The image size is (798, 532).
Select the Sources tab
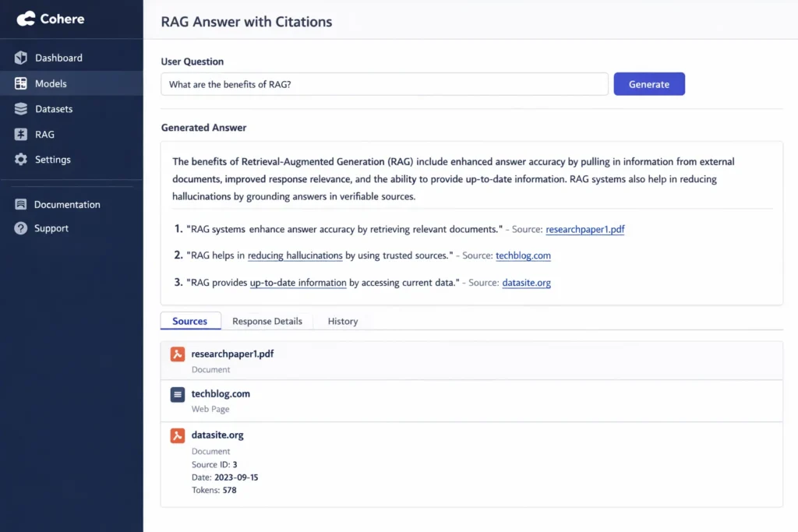pos(190,321)
